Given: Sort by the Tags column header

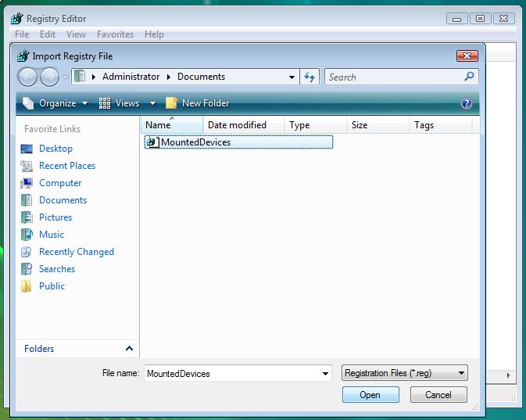Looking at the screenshot, I should pyautogui.click(x=441, y=125).
